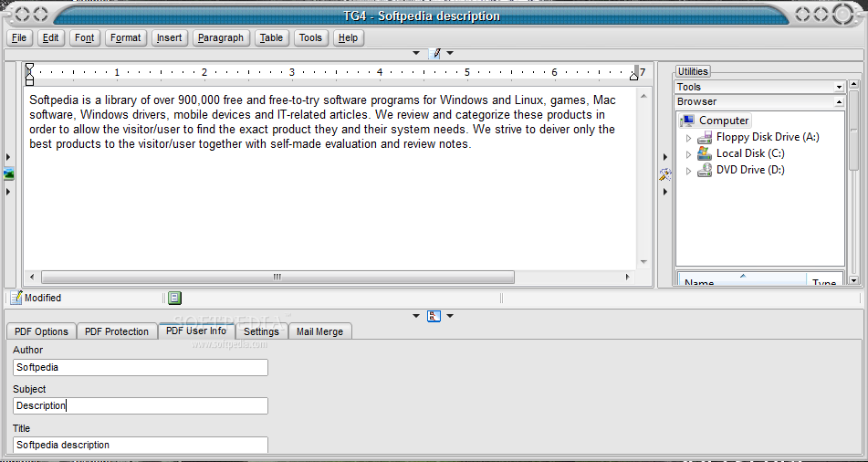Click upper arrow on the right splitter bar
The height and width of the screenshot is (462, 868).
[x=664, y=157]
